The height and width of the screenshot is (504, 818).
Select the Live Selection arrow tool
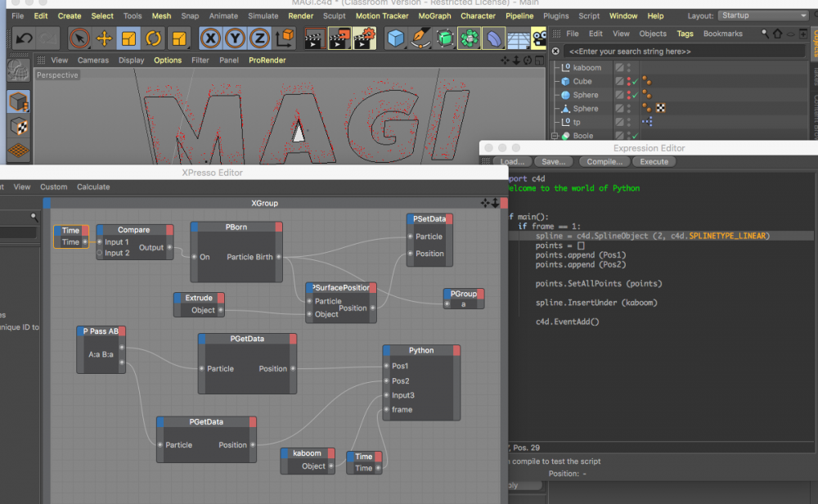tap(79, 38)
